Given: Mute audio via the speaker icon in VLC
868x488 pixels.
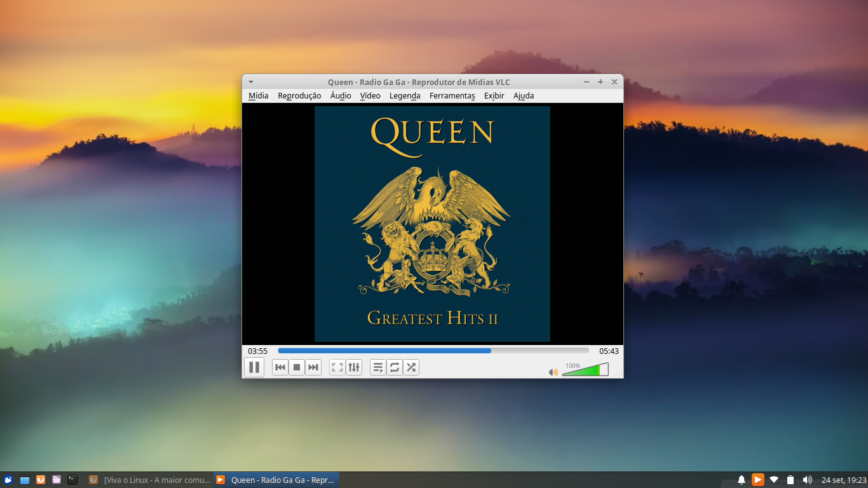Looking at the screenshot, I should click(x=553, y=372).
